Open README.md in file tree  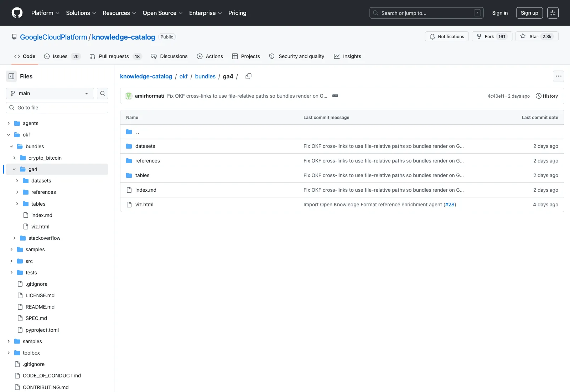[40, 307]
